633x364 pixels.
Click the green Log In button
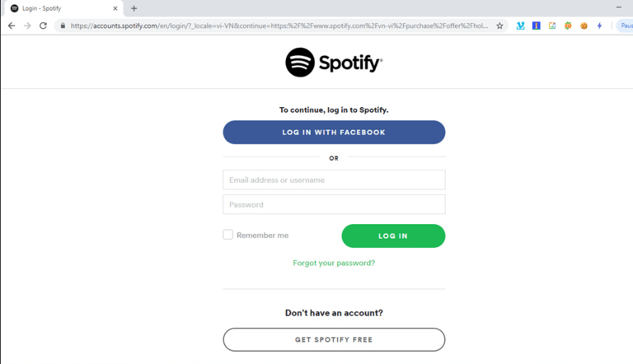pos(393,236)
